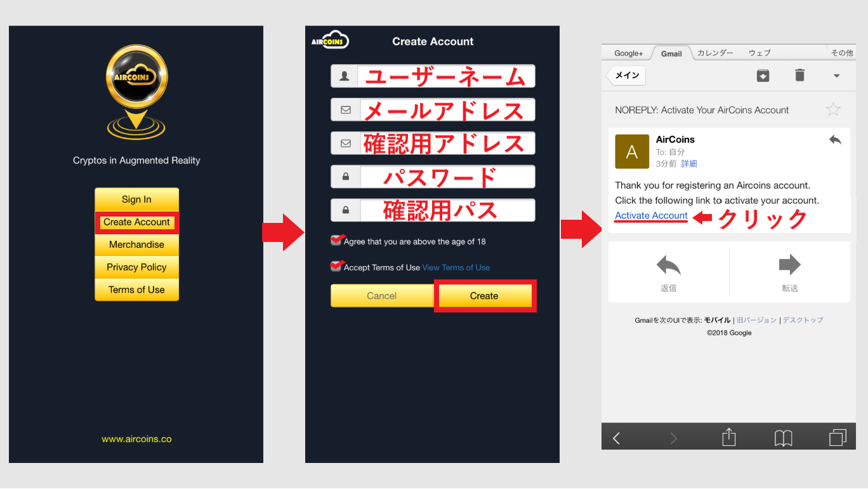The height and width of the screenshot is (489, 868).
Task: Expand the 詳細 details link
Action: click(689, 164)
